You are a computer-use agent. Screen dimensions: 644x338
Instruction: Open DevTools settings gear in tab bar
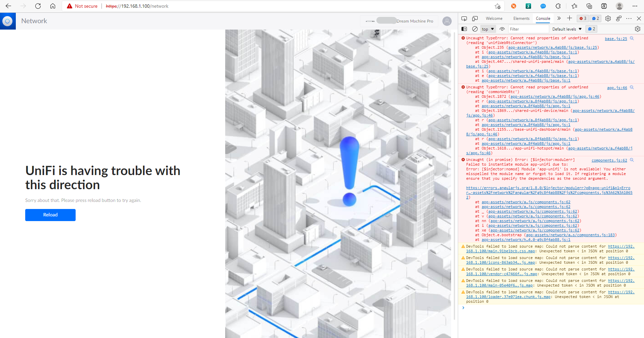pos(608,18)
